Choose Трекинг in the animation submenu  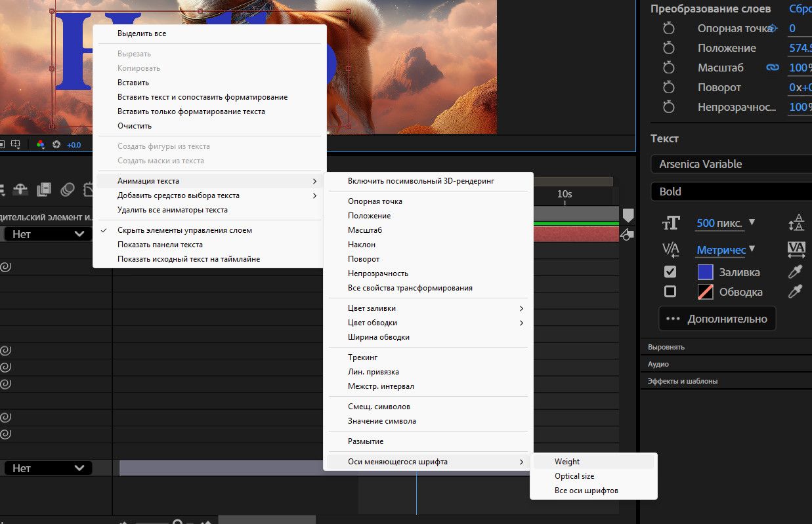click(428, 357)
